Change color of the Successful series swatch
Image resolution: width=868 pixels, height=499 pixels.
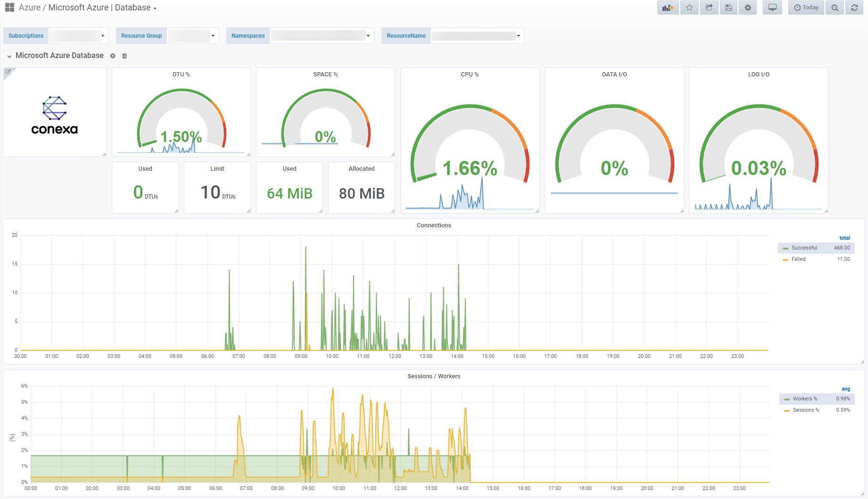click(785, 248)
